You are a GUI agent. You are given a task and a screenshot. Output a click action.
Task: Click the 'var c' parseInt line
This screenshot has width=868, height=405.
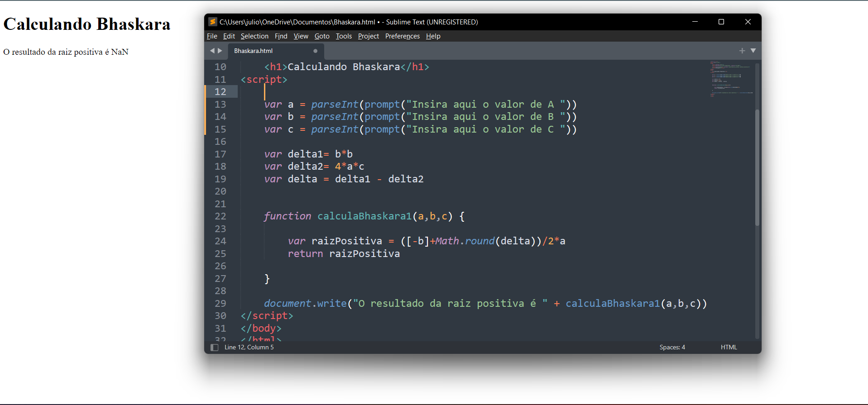[x=421, y=129]
